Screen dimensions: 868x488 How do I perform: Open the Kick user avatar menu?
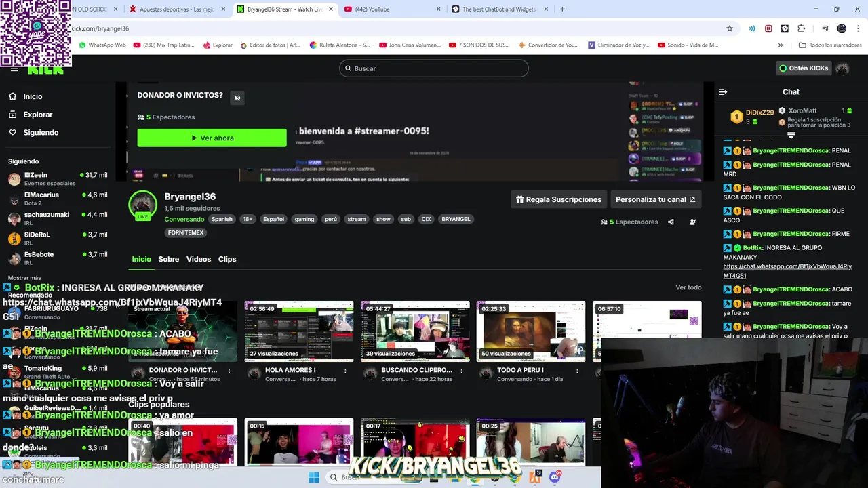pyautogui.click(x=842, y=68)
